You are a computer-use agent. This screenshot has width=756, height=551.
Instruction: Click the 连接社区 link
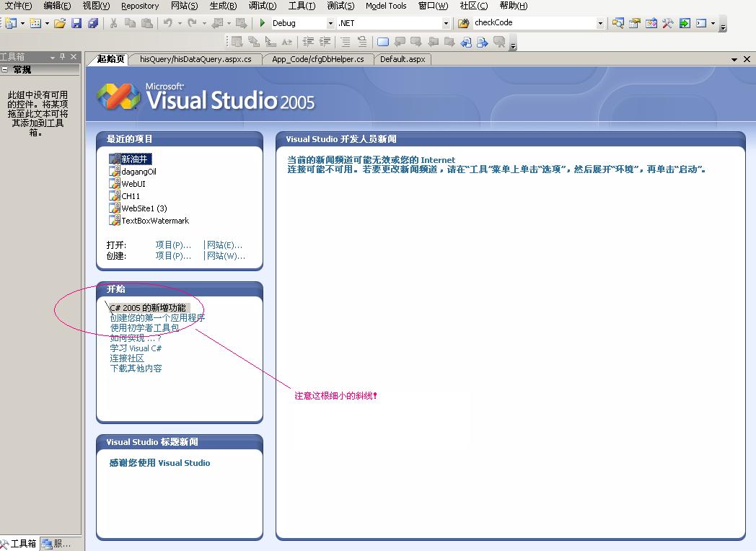coord(127,358)
